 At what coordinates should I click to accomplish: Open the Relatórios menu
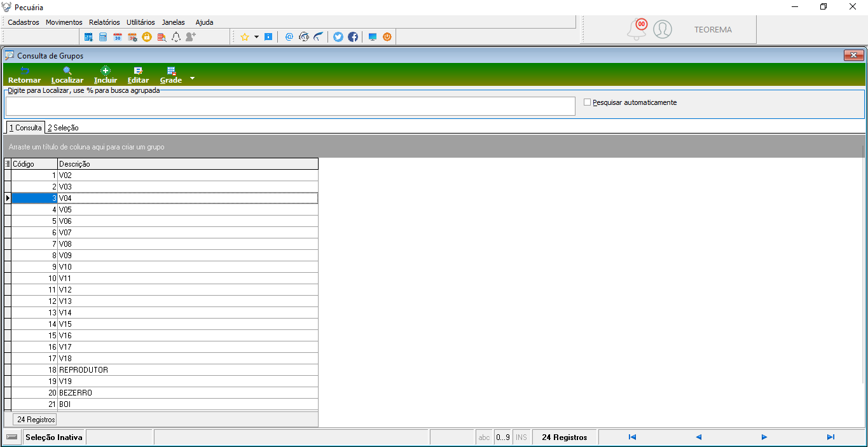tap(104, 22)
